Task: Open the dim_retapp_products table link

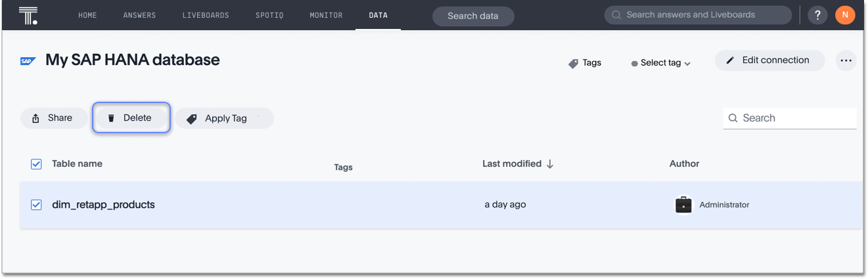Action: tap(103, 205)
